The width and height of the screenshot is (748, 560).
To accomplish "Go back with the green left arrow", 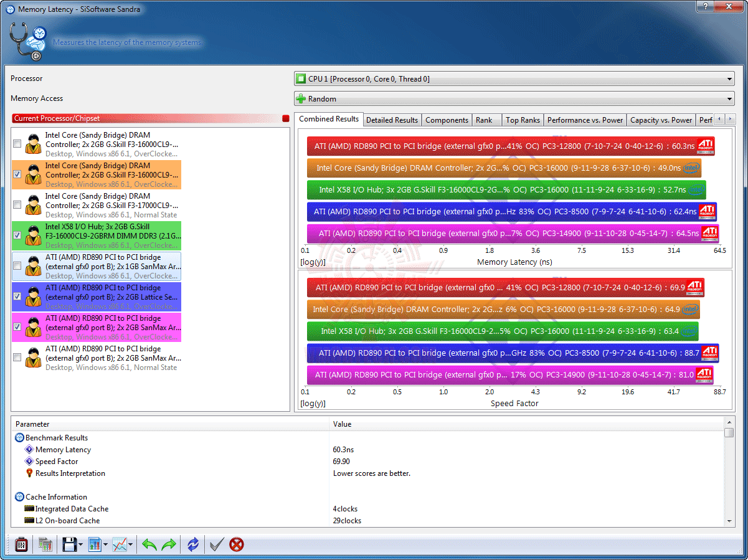I will 149,545.
